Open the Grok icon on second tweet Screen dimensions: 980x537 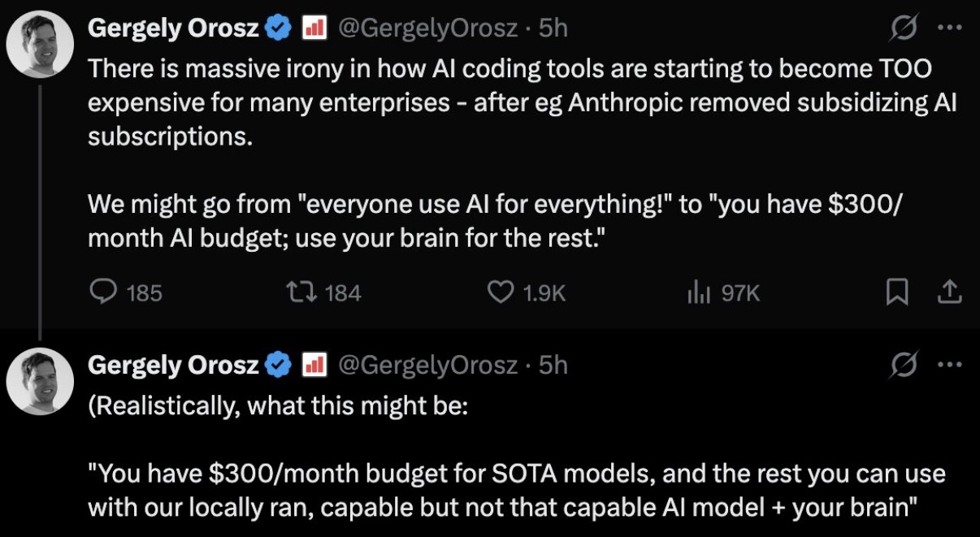tap(903, 366)
